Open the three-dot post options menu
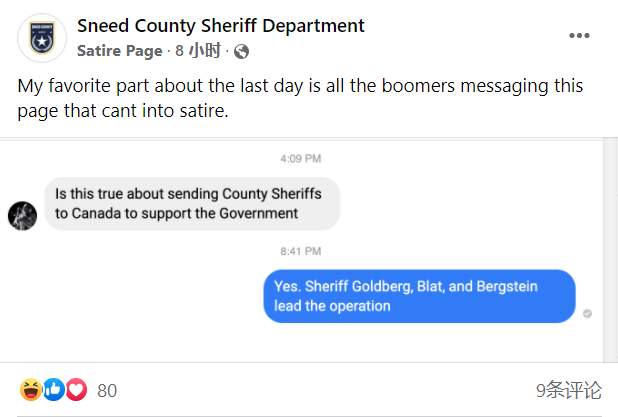 [x=579, y=35]
